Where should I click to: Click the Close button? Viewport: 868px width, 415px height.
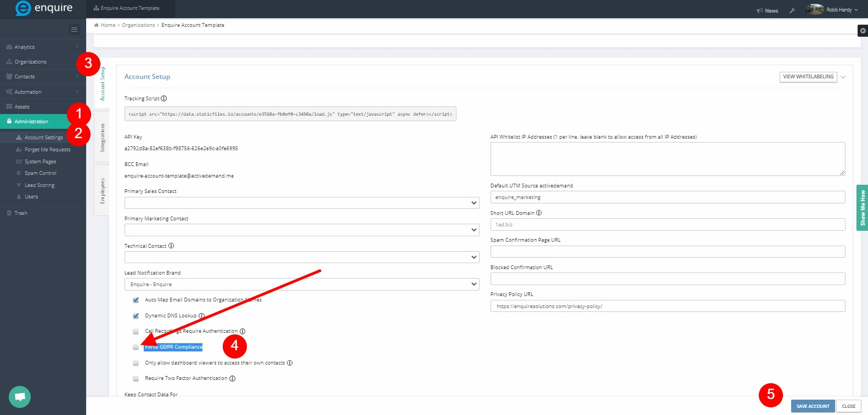[x=849, y=406]
